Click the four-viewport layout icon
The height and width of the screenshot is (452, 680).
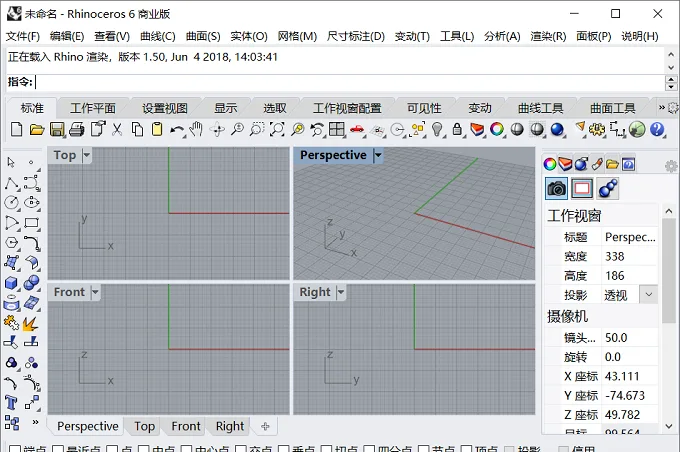pyautogui.click(x=337, y=129)
